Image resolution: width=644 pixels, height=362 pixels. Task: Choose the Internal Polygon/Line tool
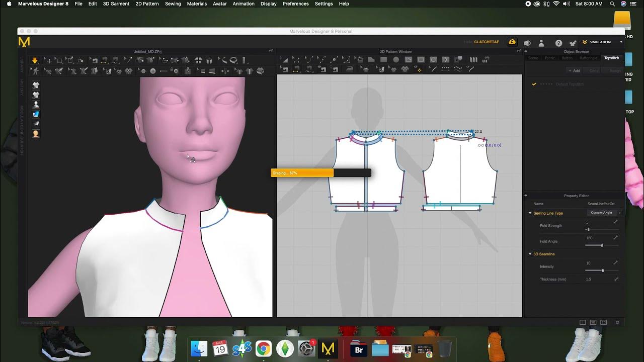[409, 60]
